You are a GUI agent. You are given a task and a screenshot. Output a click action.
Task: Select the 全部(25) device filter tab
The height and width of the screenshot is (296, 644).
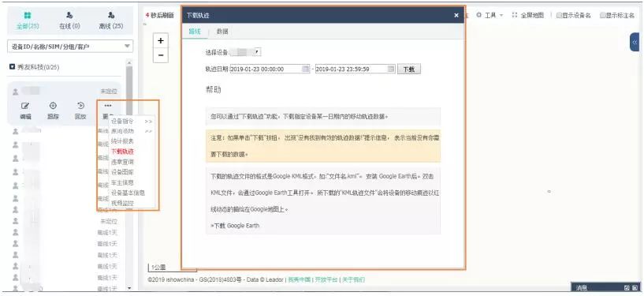(28, 21)
